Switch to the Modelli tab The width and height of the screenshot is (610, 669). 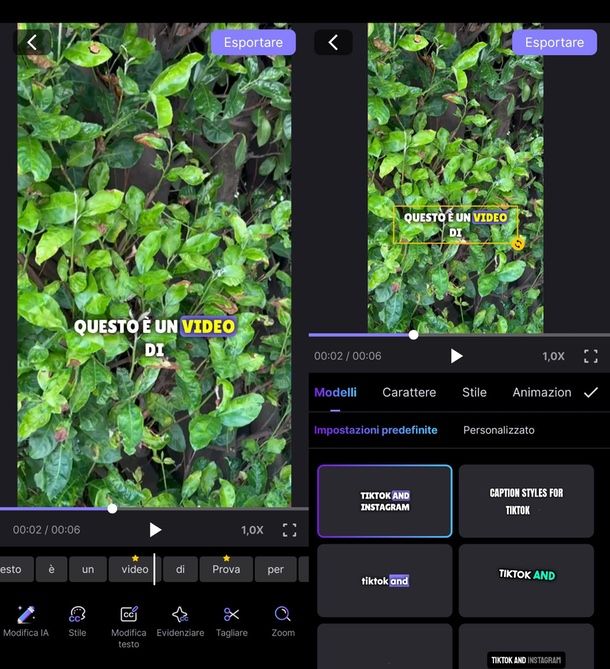335,393
